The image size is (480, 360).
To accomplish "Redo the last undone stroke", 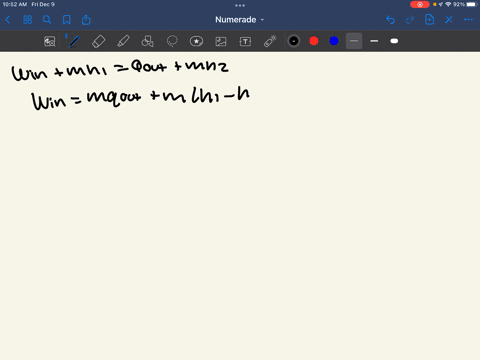I will (410, 20).
